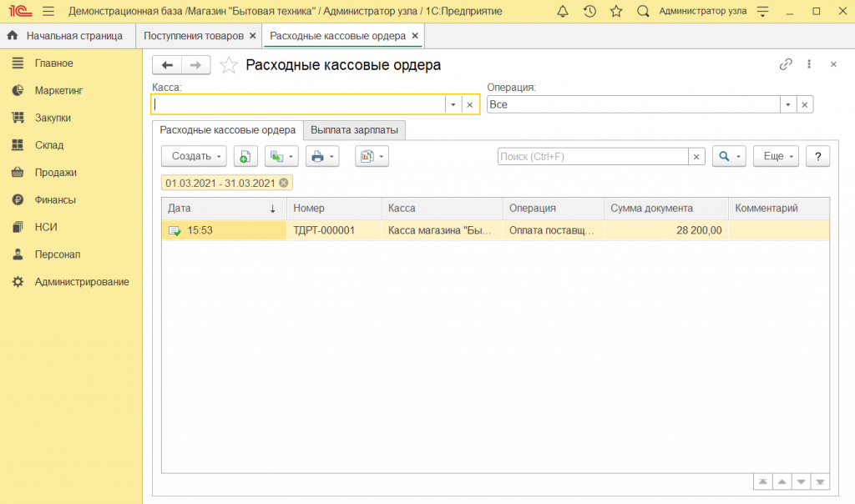Remove the 01.03.2021 - 31.03.2021 date filter

point(284,183)
